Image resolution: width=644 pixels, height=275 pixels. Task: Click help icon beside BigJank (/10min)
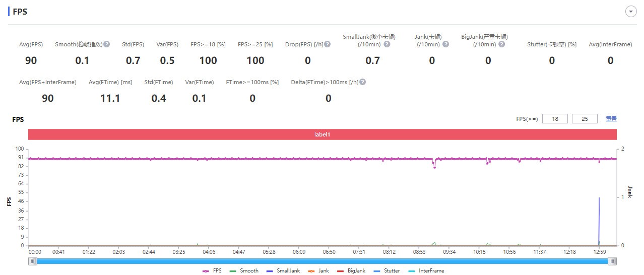coord(502,44)
